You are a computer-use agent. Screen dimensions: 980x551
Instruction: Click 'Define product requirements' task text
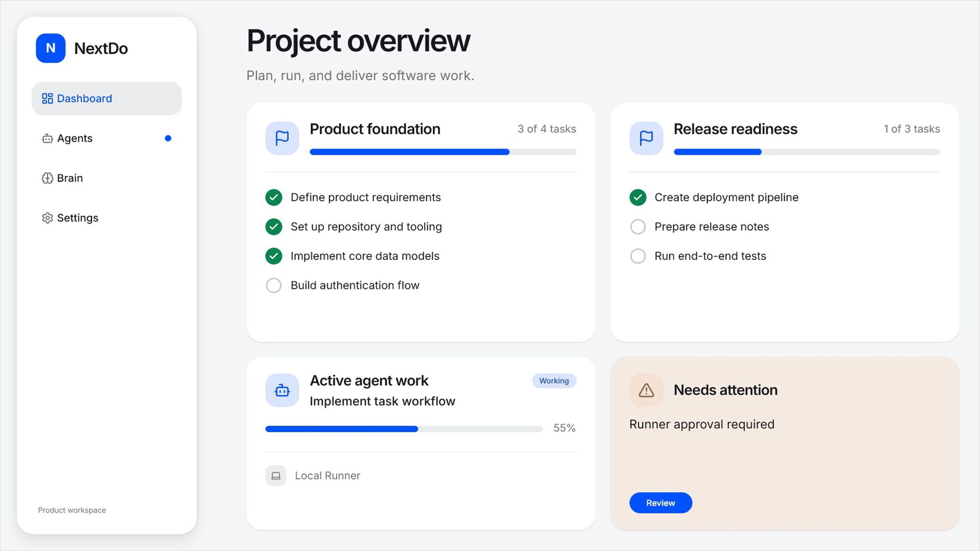366,198
